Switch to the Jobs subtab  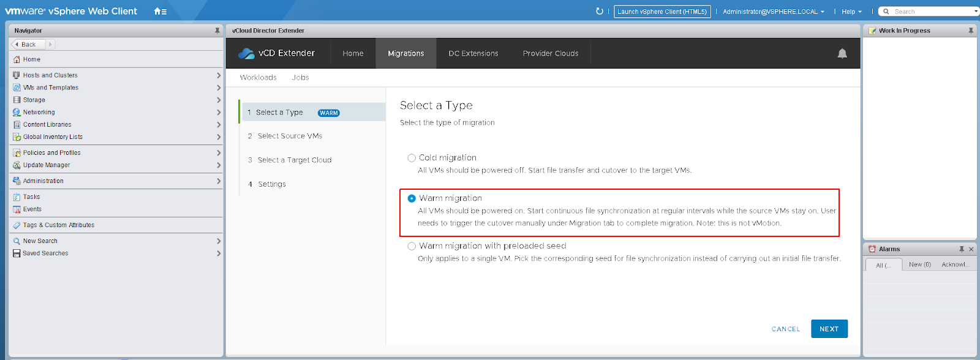[x=300, y=78]
